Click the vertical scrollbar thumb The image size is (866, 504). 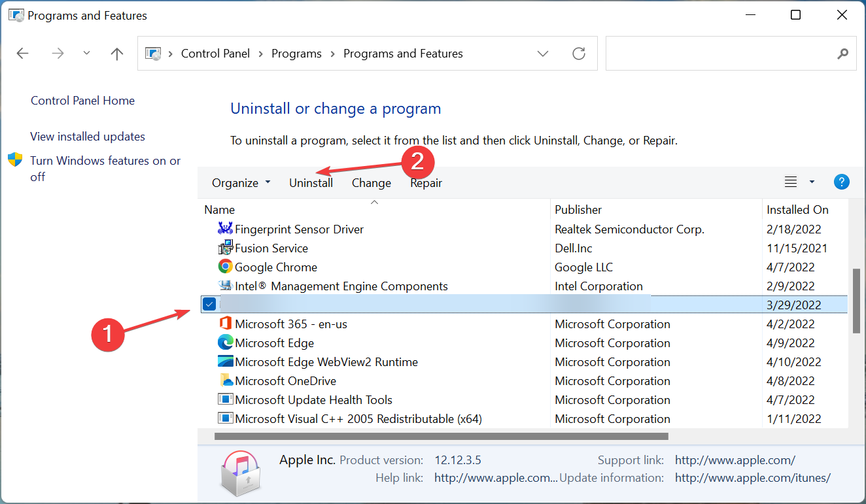tap(856, 301)
